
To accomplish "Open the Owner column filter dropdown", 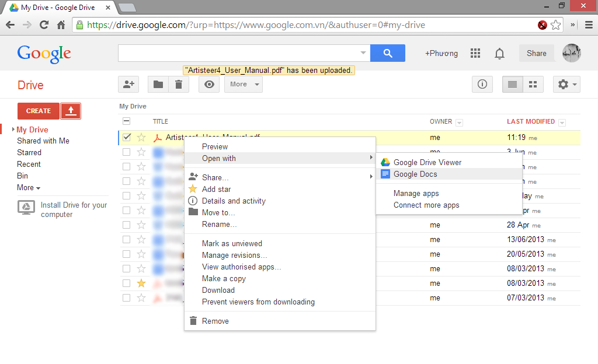I will click(460, 123).
